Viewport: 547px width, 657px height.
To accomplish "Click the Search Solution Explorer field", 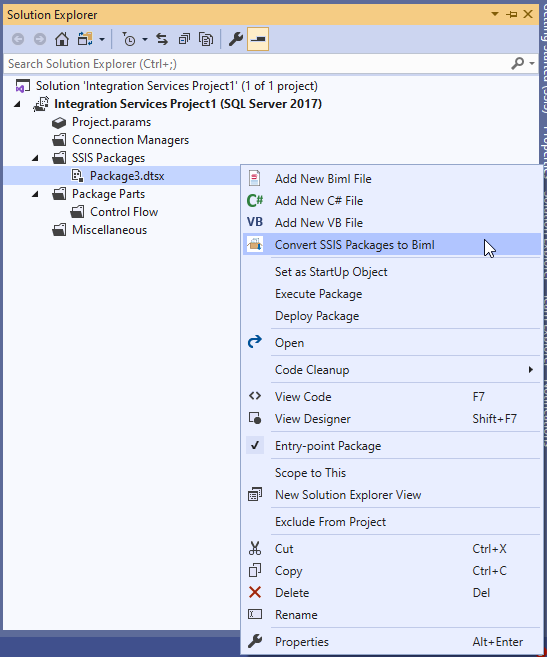I will 256,64.
